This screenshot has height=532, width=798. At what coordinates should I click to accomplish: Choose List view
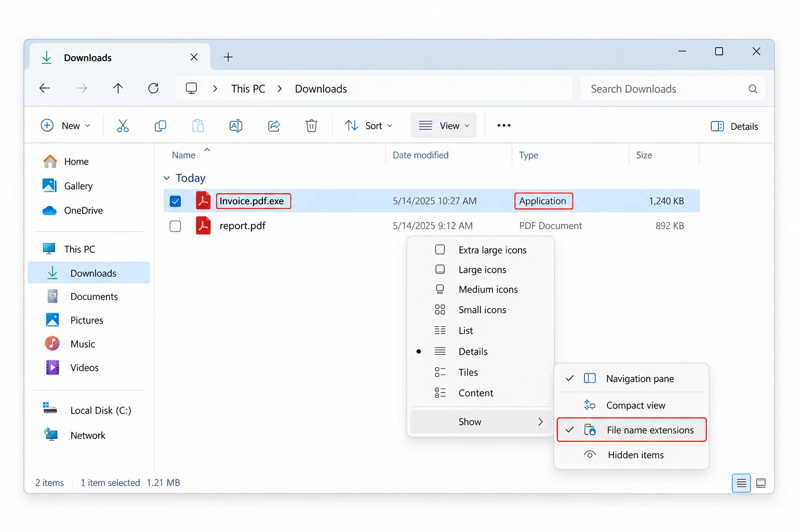[481, 331]
